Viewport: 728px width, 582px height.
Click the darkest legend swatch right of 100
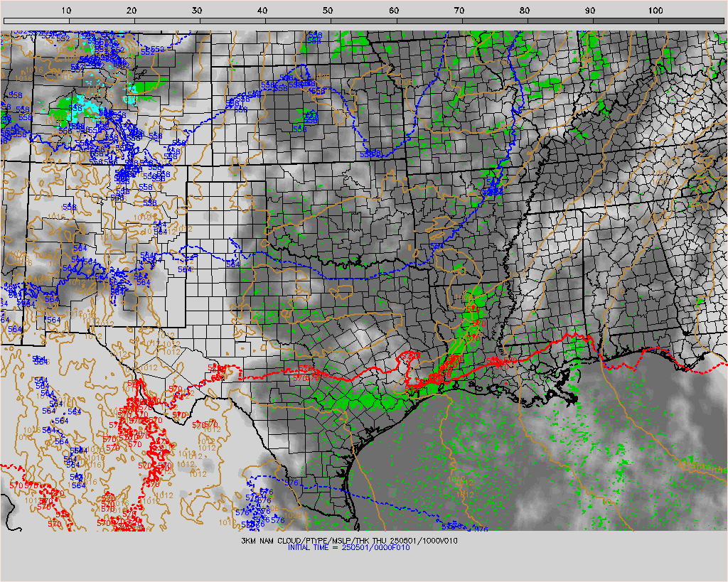coord(691,21)
